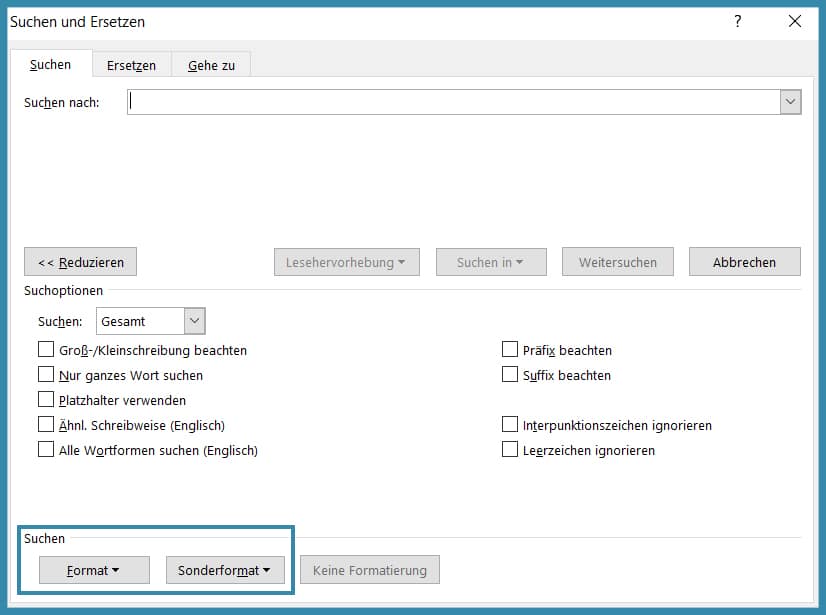Check Alle Wortformen suchen (Englisch)
Screen dimensions: 826x615
(x=46, y=450)
